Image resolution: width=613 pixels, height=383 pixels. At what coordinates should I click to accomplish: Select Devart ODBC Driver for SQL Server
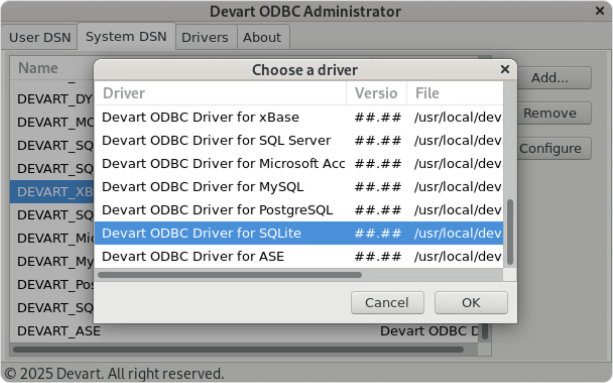pos(299,140)
